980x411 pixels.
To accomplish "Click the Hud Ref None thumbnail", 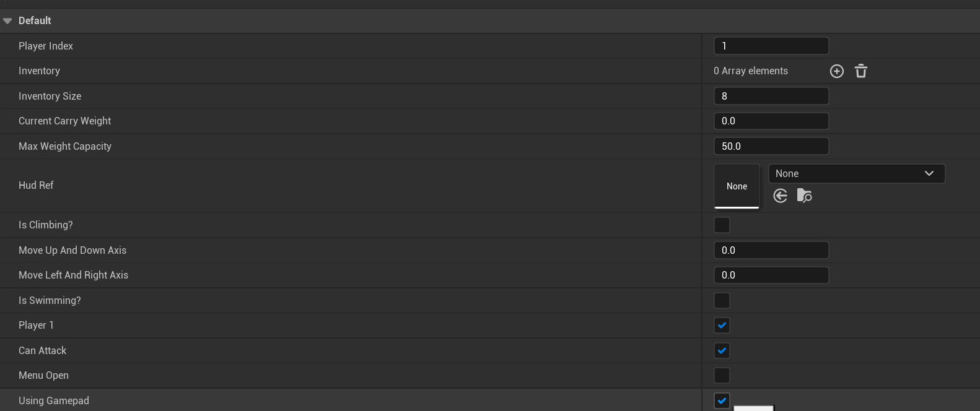I will pyautogui.click(x=737, y=186).
